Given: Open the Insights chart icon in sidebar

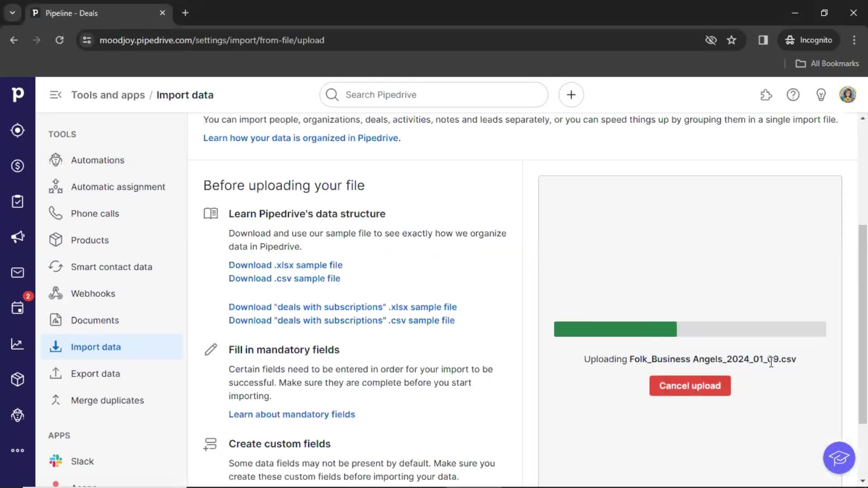Looking at the screenshot, I should tap(17, 344).
